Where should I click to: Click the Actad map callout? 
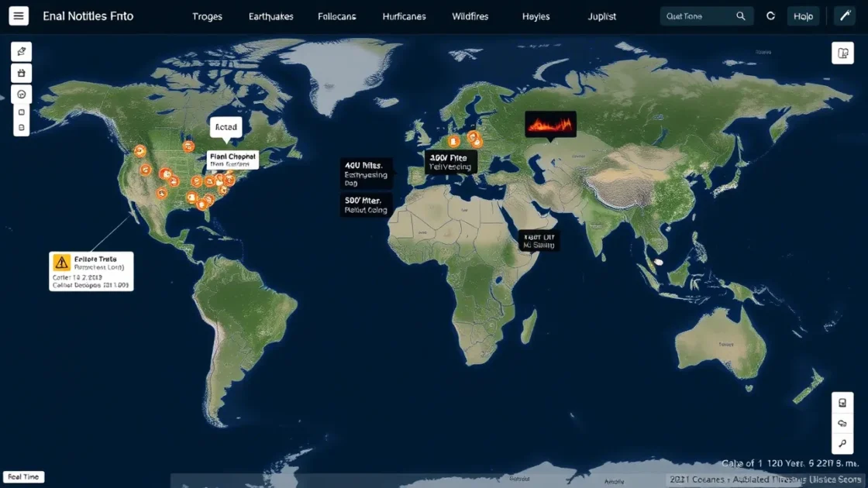(226, 127)
